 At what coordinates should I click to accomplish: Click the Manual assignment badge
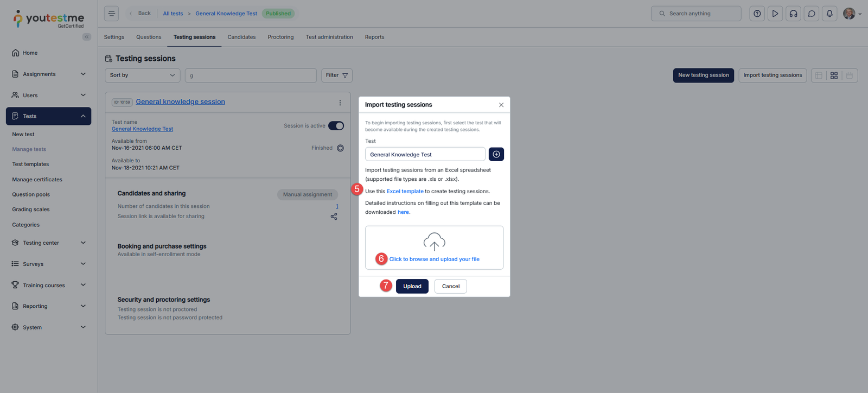[x=308, y=195]
